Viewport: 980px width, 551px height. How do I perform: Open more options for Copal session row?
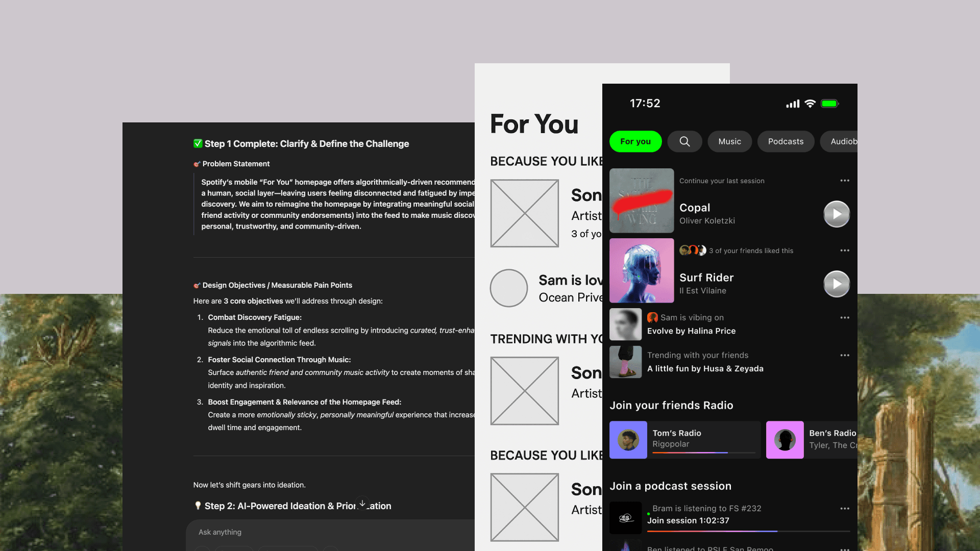[845, 181]
